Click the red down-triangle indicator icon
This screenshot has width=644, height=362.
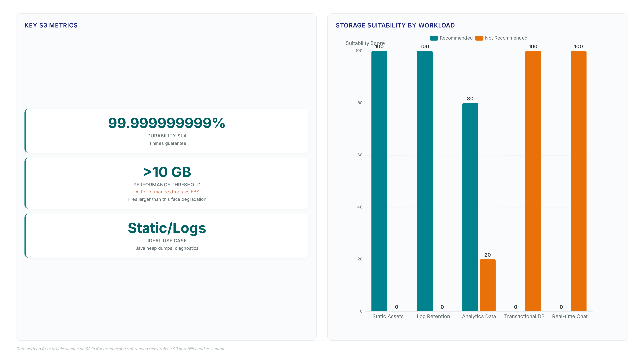pyautogui.click(x=137, y=192)
